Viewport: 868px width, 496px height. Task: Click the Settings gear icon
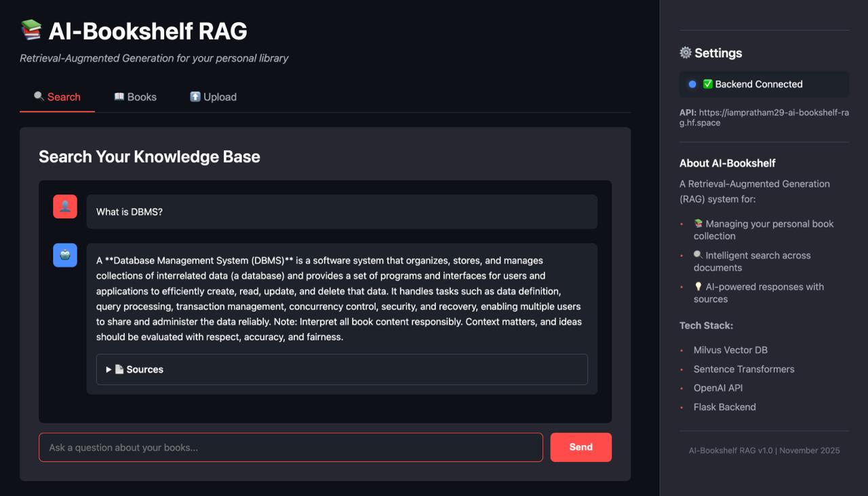pyautogui.click(x=685, y=52)
